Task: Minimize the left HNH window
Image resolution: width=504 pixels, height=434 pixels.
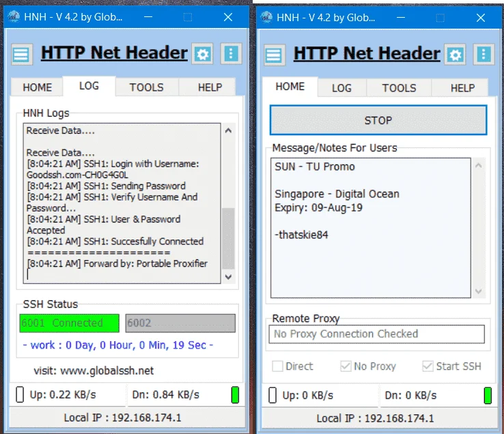Action: 148,16
